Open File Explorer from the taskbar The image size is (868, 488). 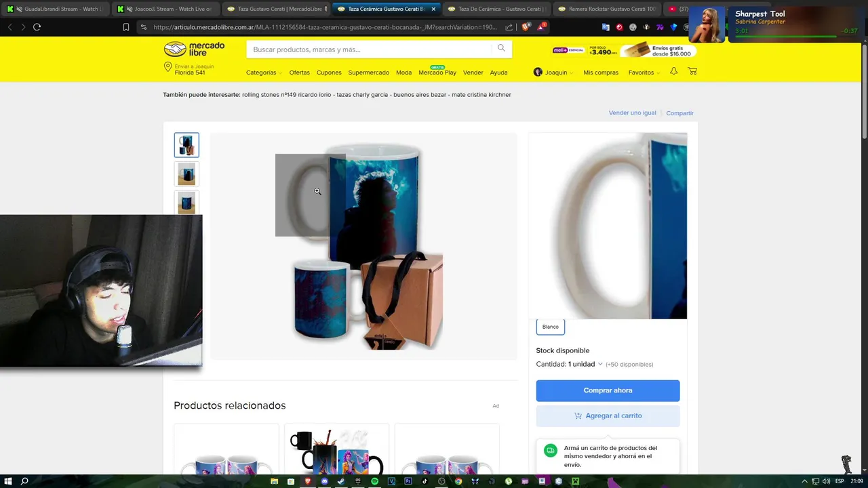point(274,481)
